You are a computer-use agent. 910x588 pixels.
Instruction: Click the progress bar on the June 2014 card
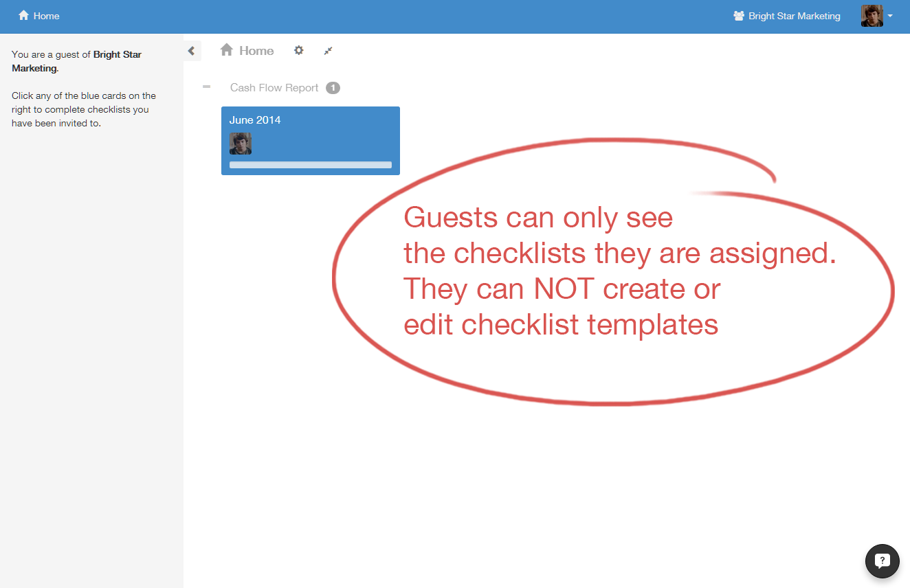pos(310,165)
